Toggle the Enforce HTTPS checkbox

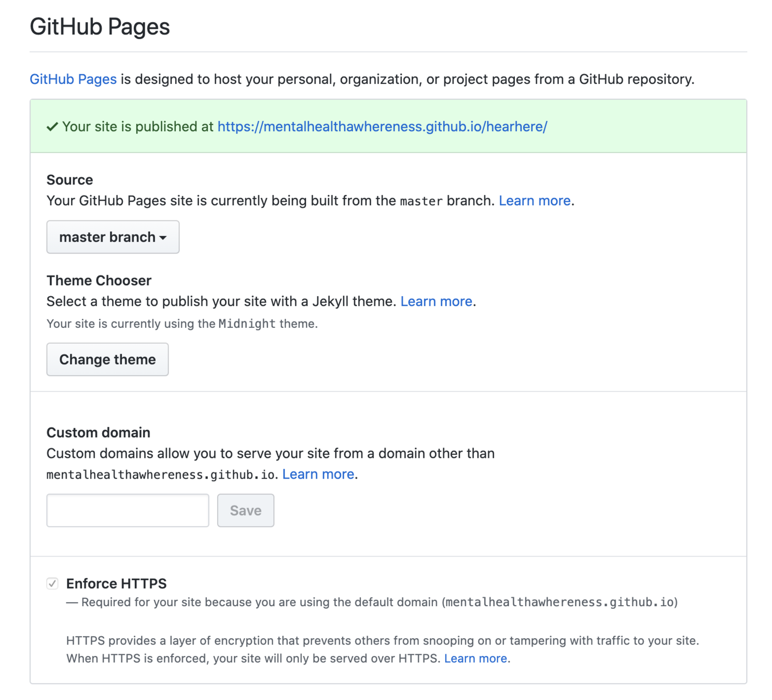click(x=52, y=584)
